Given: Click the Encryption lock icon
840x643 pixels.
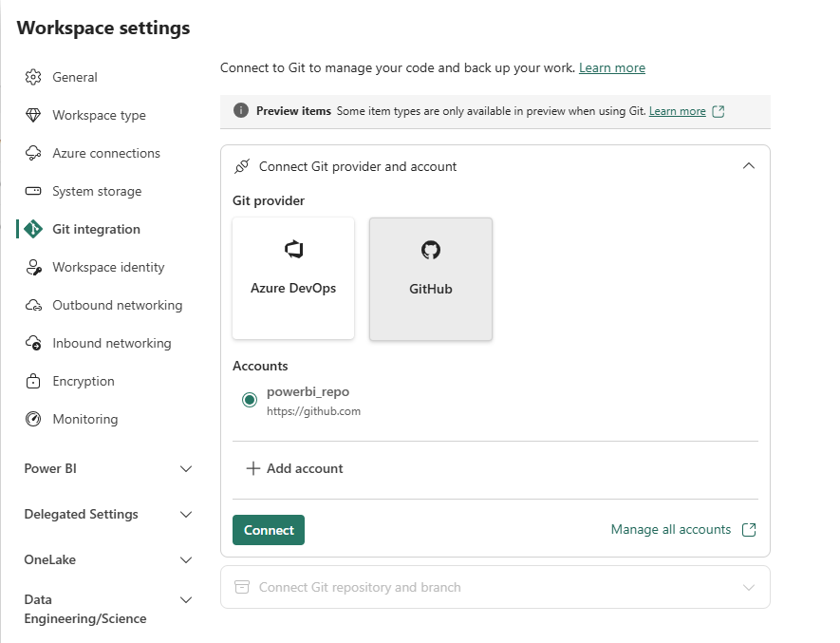Looking at the screenshot, I should (x=33, y=381).
